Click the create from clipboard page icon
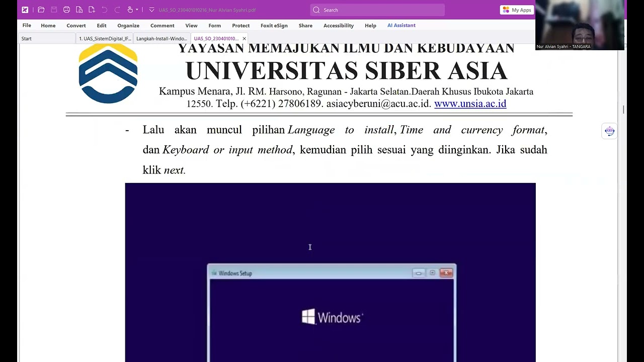 (79, 10)
